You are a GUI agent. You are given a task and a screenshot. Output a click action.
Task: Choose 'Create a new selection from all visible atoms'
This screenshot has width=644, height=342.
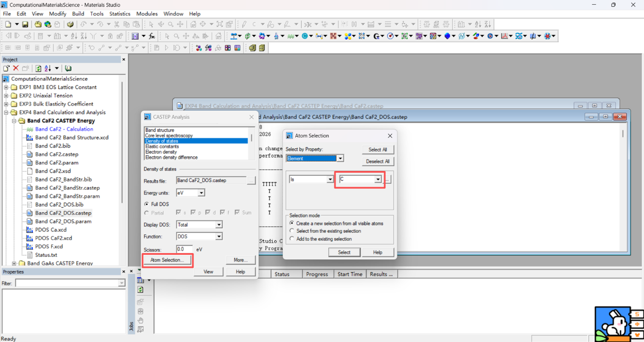click(x=292, y=223)
